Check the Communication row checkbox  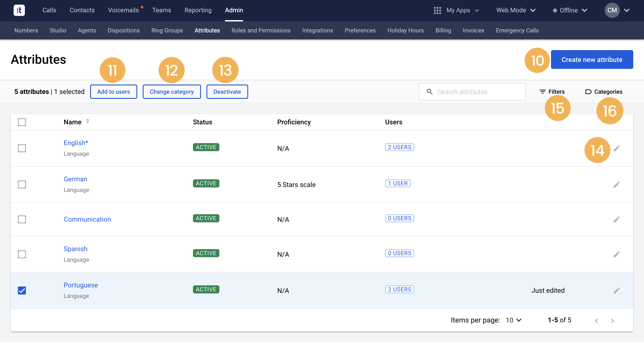point(22,219)
